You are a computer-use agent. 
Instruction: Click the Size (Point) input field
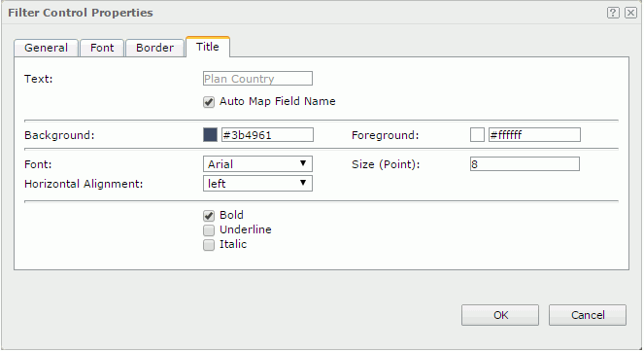(x=525, y=164)
